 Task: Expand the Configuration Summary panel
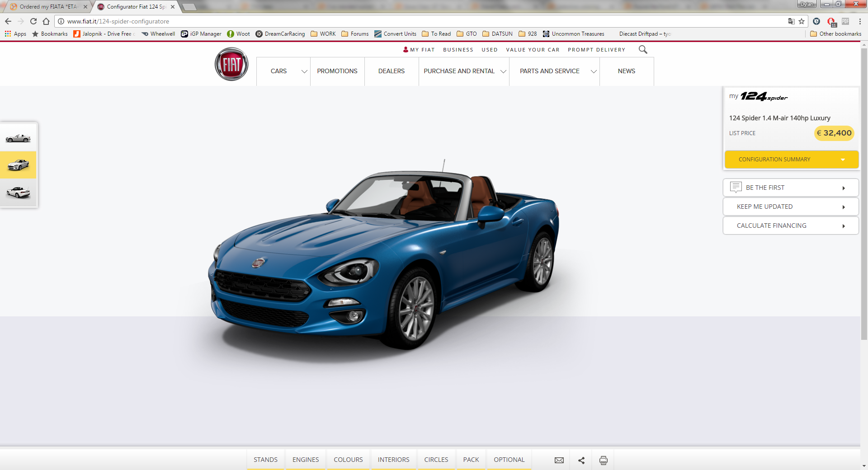coord(792,160)
